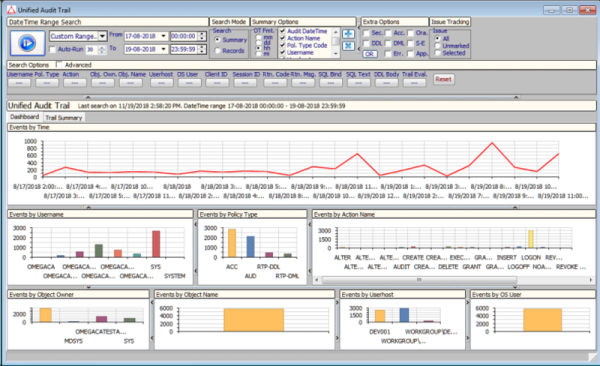Open the Session ID filter button
The image size is (600, 366).
point(245,82)
